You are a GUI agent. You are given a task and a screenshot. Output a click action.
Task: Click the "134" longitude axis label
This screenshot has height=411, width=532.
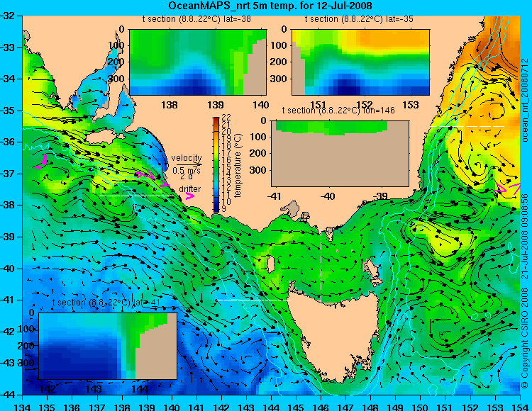(23, 407)
